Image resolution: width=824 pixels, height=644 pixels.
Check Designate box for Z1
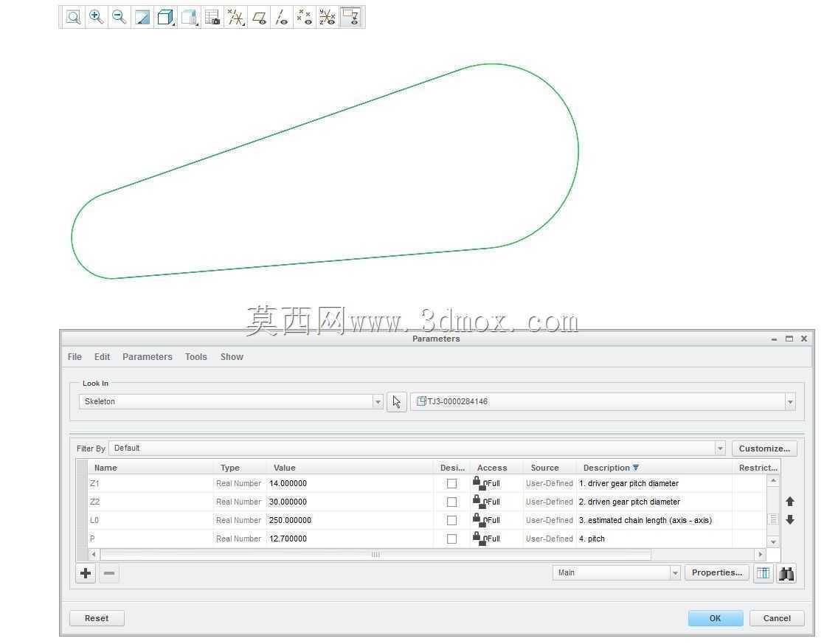point(452,484)
